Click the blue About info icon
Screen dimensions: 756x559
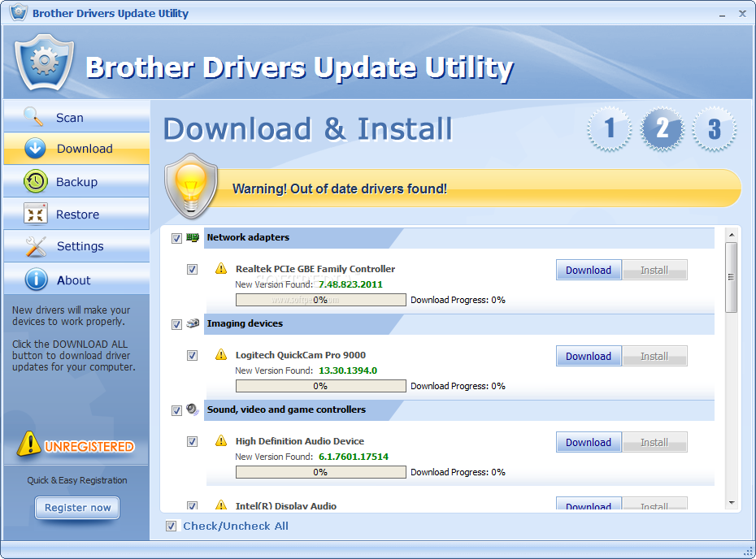[x=36, y=279]
